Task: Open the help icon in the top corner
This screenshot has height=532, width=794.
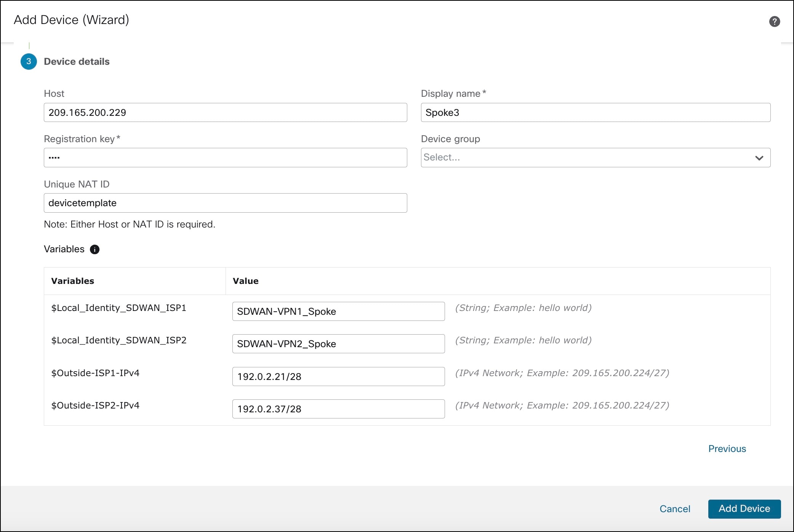Action: [x=774, y=21]
